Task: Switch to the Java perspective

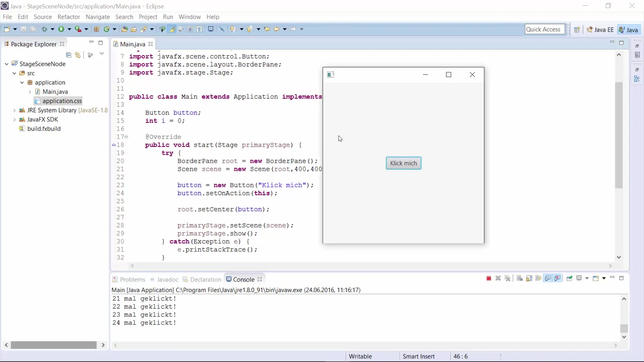Action: [x=628, y=29]
